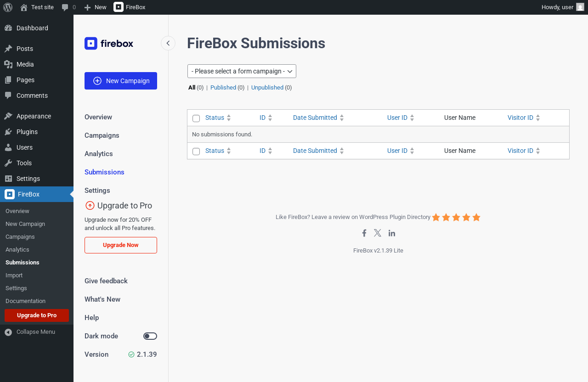Sort by ID in the table footer
The image size is (588, 382).
266,151
